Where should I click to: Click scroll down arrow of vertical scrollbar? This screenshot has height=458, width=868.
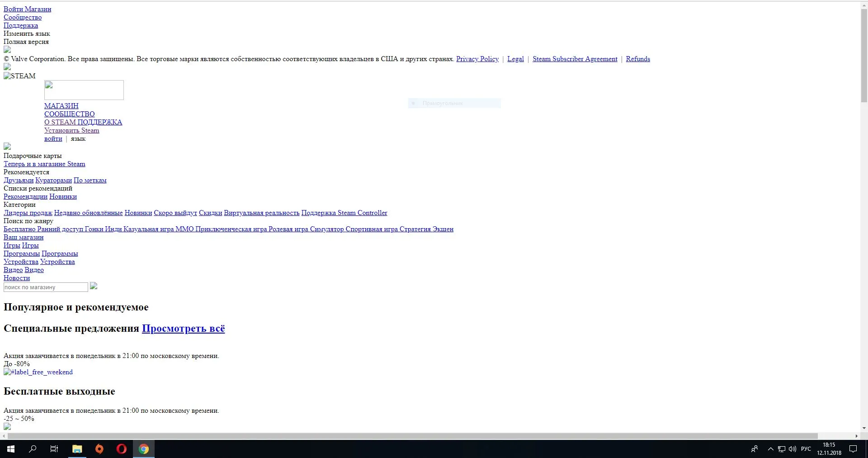[864, 429]
